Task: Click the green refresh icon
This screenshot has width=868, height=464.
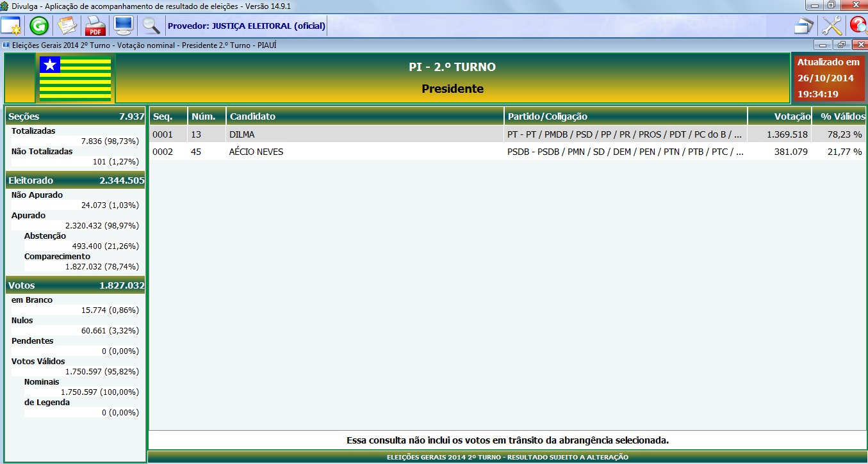Action: 39,26
